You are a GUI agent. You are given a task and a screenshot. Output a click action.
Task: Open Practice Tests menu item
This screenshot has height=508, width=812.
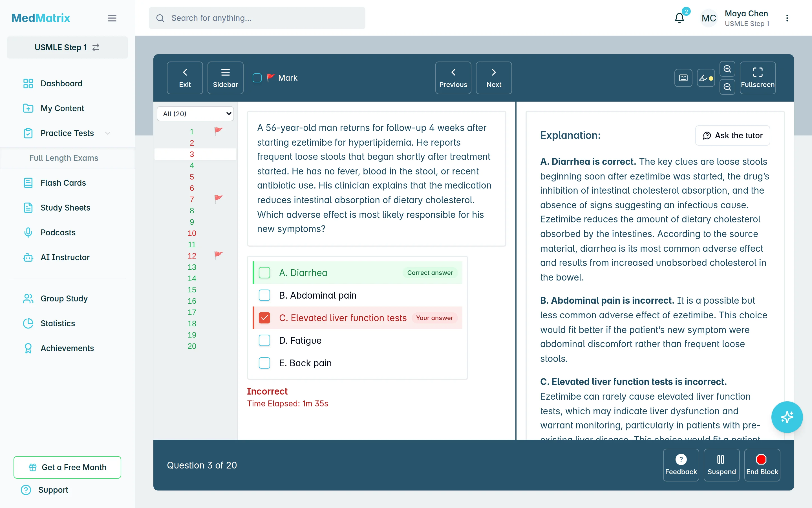click(x=67, y=133)
